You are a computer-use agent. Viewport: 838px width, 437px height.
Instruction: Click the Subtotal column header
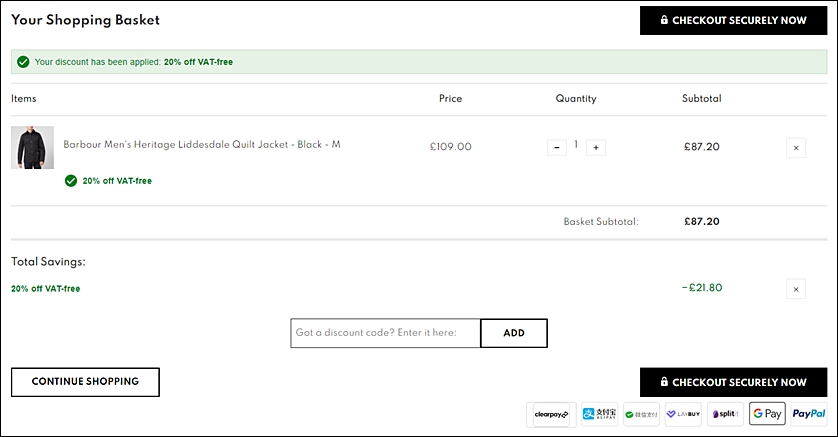(702, 98)
